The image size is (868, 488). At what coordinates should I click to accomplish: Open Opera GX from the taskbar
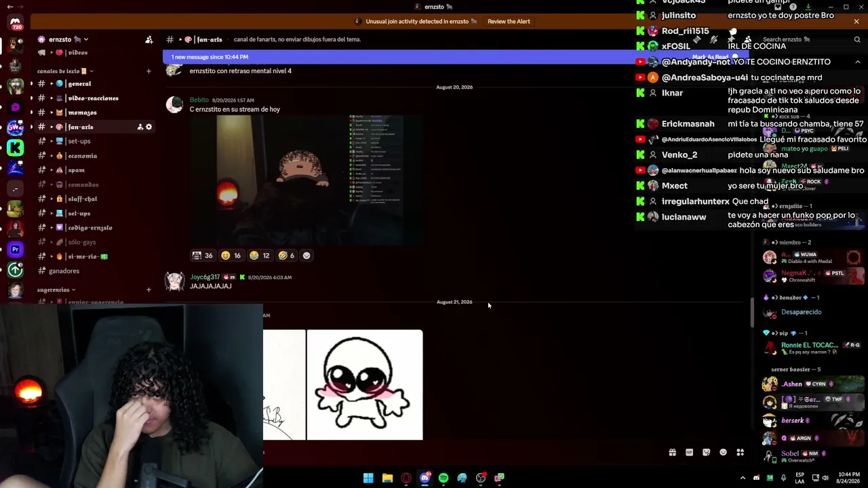(406, 478)
